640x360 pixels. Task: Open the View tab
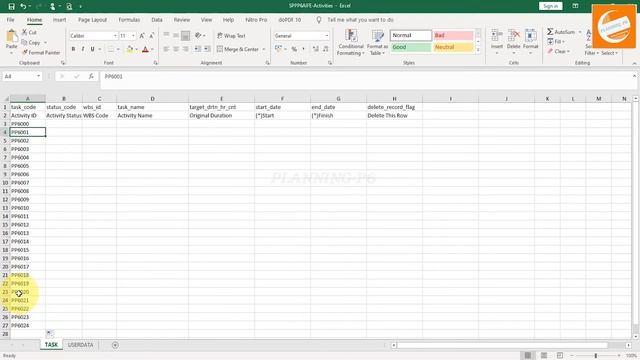(x=207, y=20)
